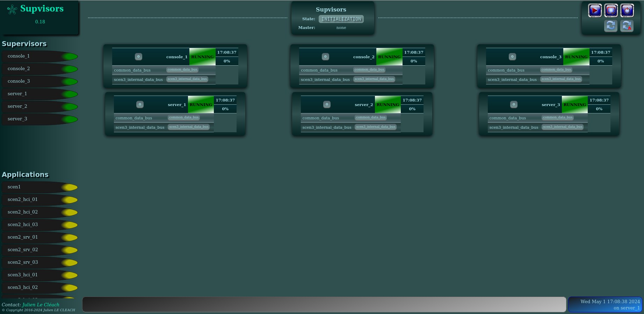Open the server_1 card title link

(177, 105)
